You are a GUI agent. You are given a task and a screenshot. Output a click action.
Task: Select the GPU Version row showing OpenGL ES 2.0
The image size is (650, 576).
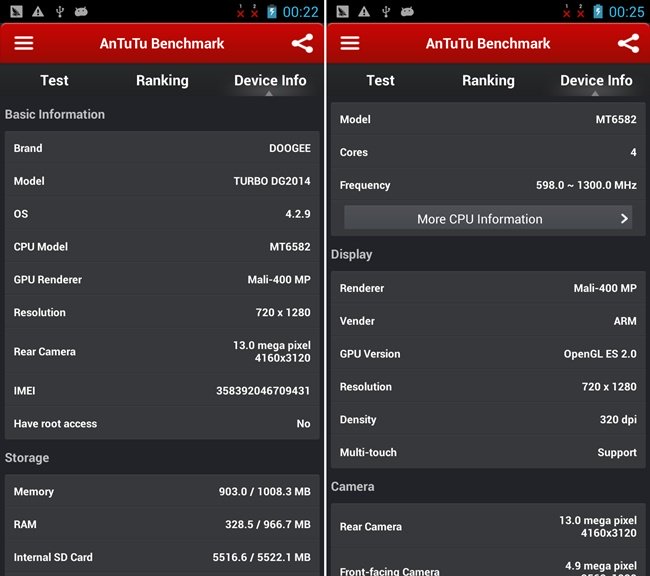point(488,354)
